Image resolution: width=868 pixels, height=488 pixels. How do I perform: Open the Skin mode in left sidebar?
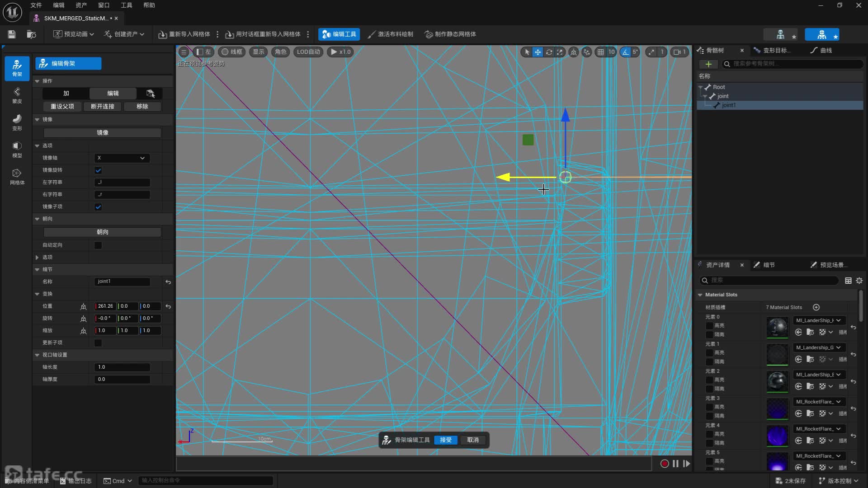pyautogui.click(x=17, y=95)
